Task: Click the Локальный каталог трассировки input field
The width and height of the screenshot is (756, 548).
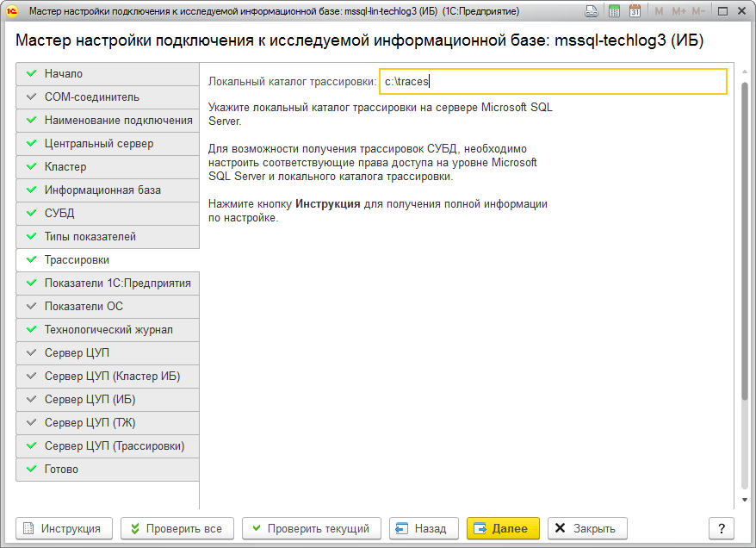Action: (553, 82)
